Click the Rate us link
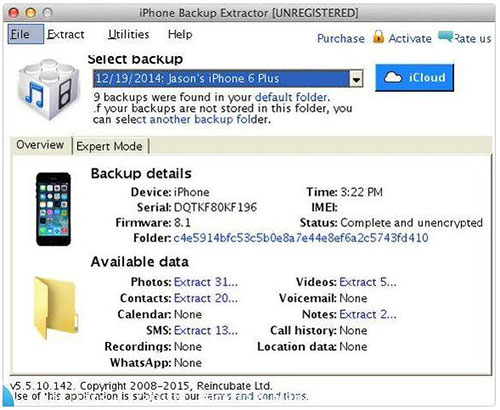500x410 pixels. pos(472,39)
